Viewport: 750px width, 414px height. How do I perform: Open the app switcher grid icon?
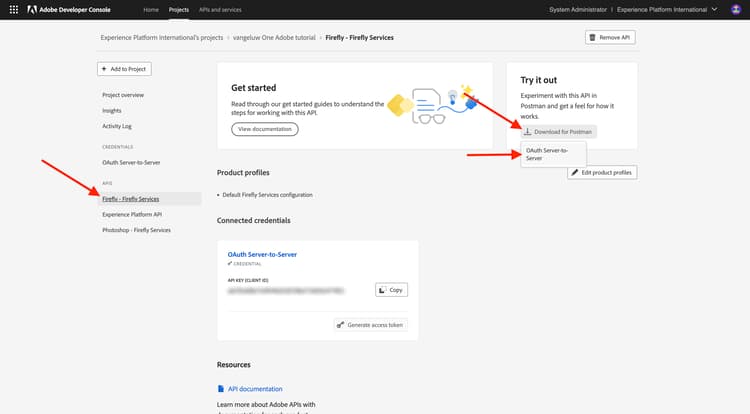[13, 10]
